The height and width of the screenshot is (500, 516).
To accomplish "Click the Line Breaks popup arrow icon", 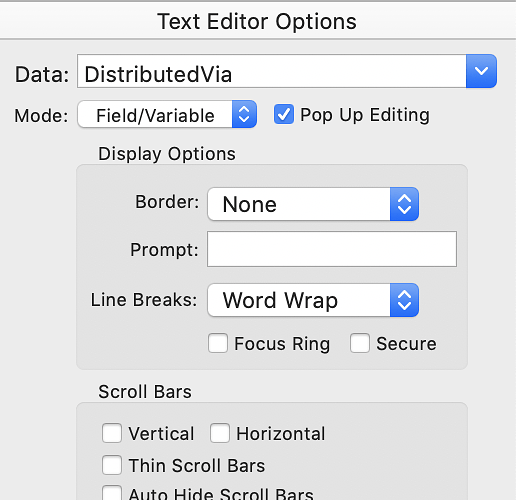I will (x=404, y=300).
